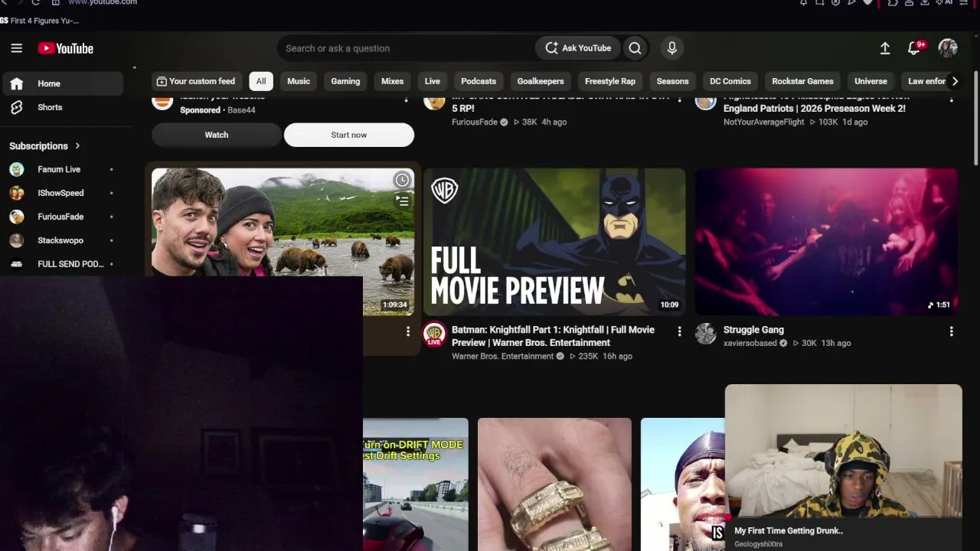Screen dimensions: 980x551
Task: Click the magnifier search button
Action: [635, 48]
